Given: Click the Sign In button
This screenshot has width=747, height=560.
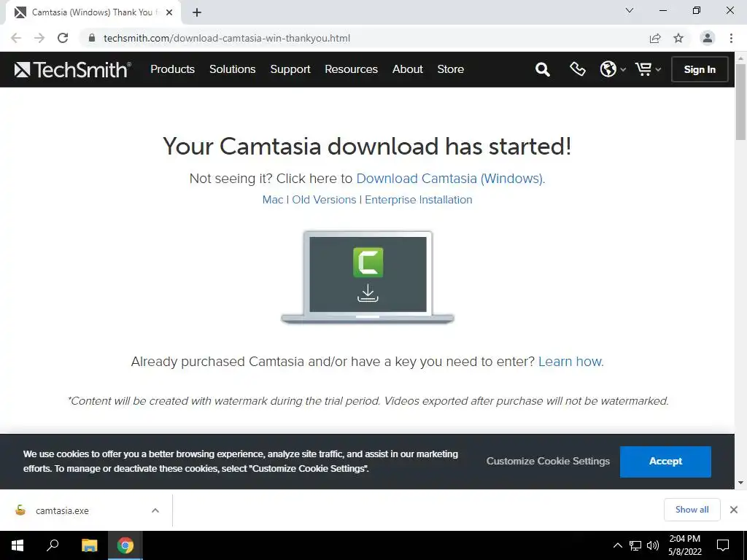Looking at the screenshot, I should (x=700, y=69).
